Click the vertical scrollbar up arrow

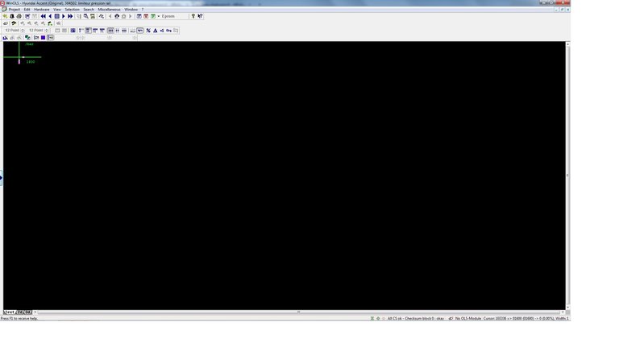coord(568,44)
